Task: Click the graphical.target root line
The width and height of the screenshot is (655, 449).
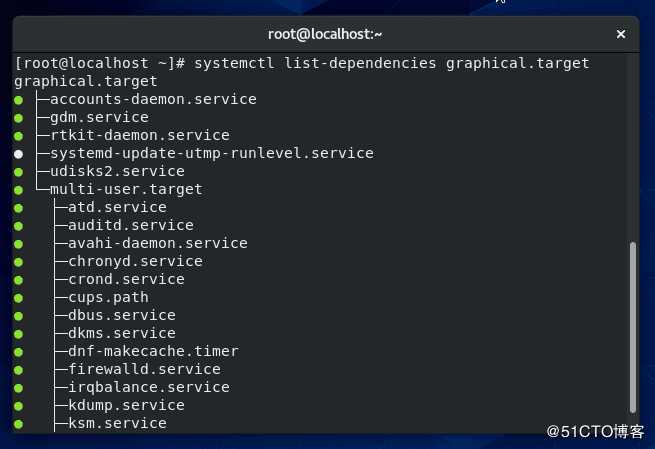Action: click(x=86, y=81)
